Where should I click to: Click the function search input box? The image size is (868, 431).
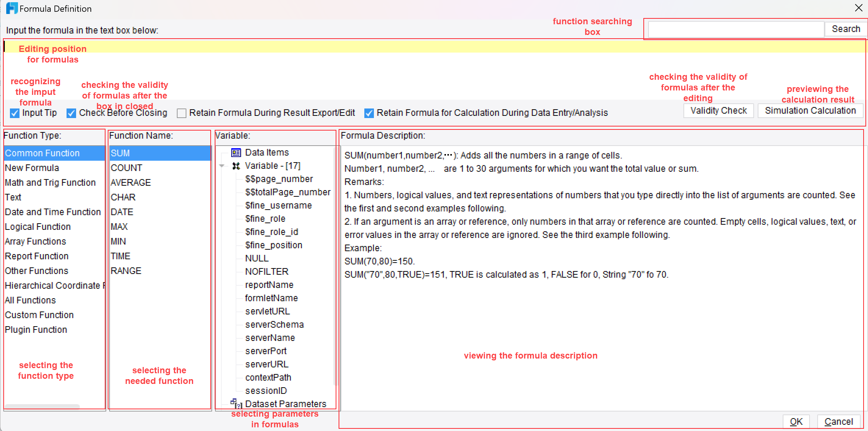736,29
